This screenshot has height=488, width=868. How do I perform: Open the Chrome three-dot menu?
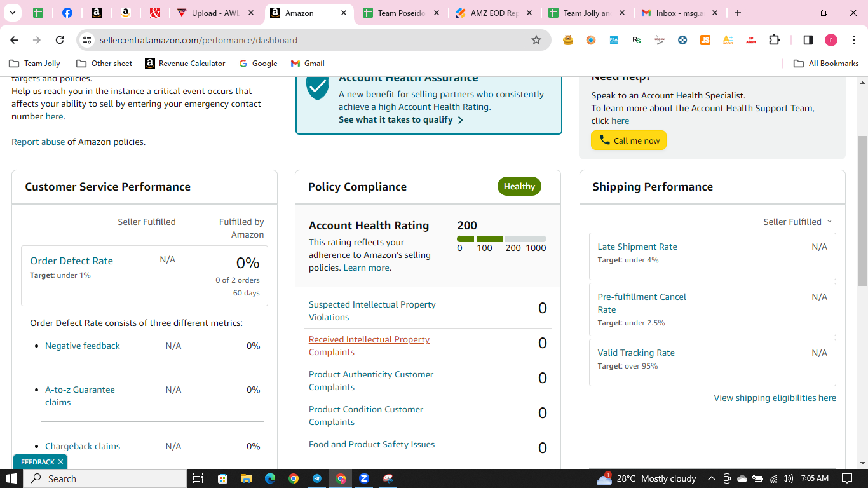click(854, 40)
